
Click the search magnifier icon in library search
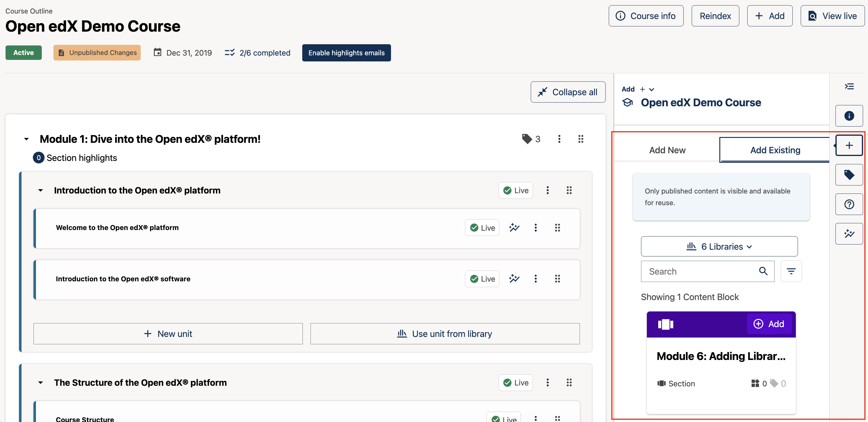tap(763, 271)
